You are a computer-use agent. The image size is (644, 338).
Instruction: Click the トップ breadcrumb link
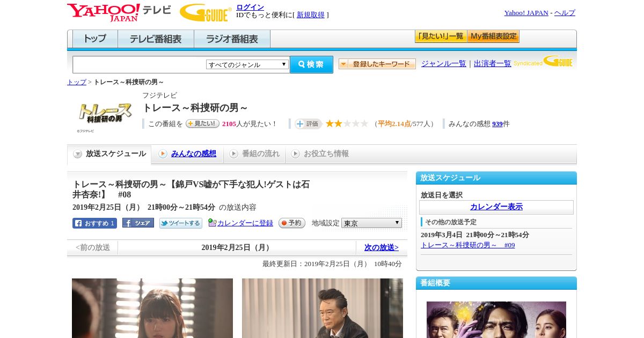pos(77,82)
